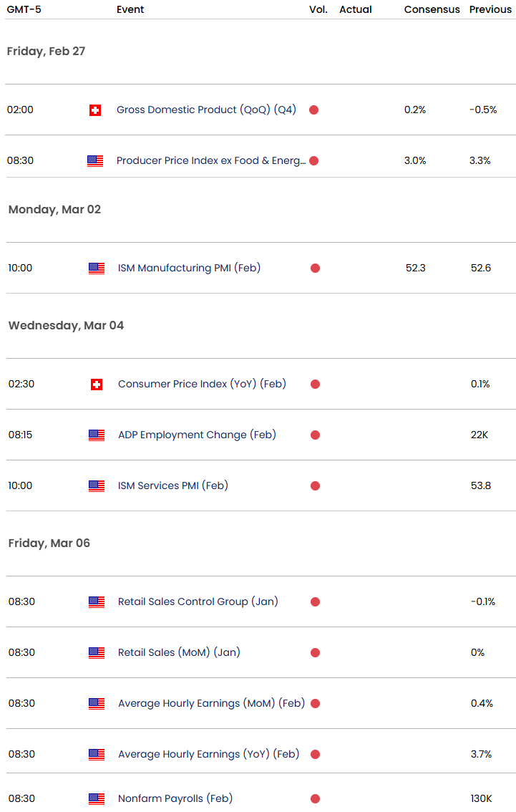Click the red volatility dot for Nonfarm Payrolls

(315, 799)
